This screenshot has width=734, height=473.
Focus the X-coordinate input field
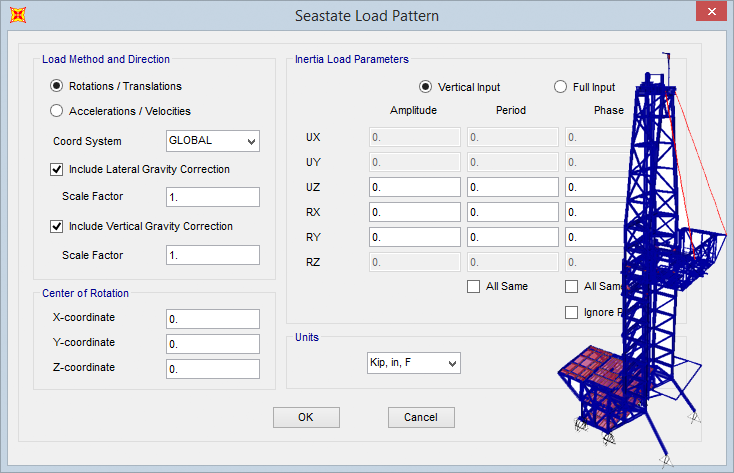pyautogui.click(x=213, y=319)
